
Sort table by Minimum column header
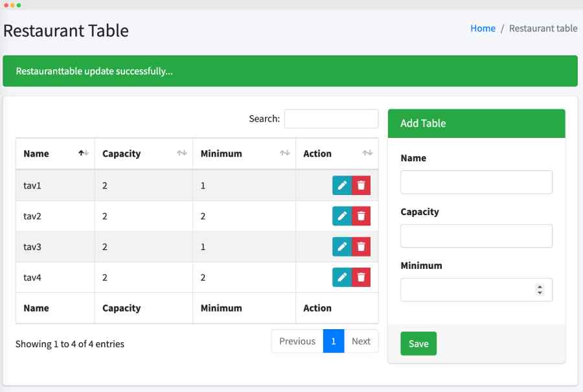pyautogui.click(x=244, y=154)
